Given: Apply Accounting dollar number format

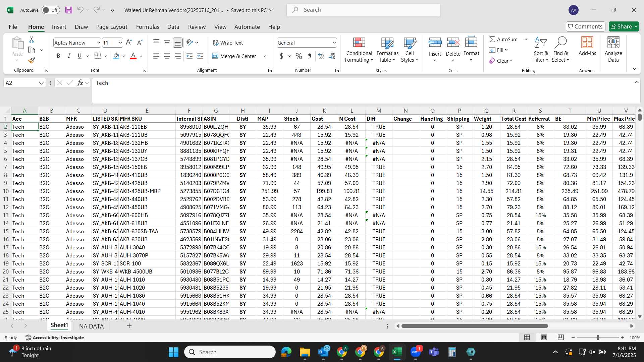Looking at the screenshot, I should 281,56.
